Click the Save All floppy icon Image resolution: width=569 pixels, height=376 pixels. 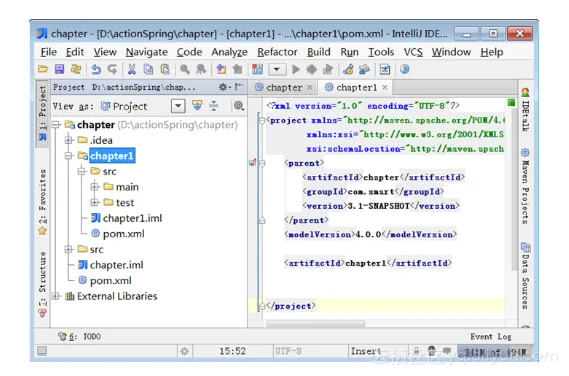pyautogui.click(x=60, y=69)
